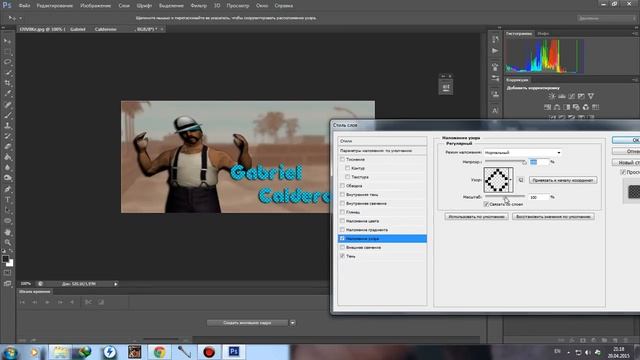640x360 pixels.
Task: Create new preset from current pattern
Action: click(x=521, y=180)
